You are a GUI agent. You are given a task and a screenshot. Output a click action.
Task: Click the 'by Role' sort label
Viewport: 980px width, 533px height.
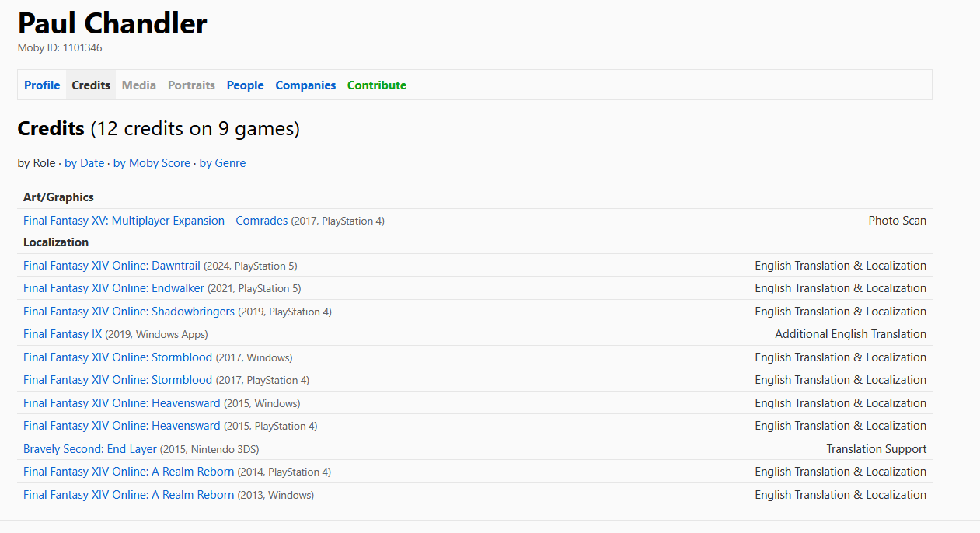37,163
